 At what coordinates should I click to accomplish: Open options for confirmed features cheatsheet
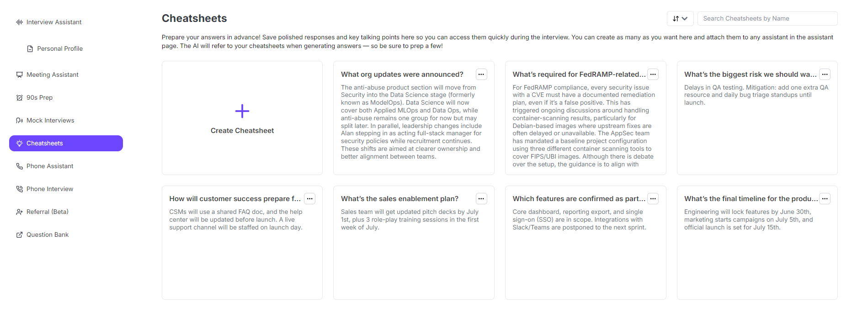pos(653,199)
